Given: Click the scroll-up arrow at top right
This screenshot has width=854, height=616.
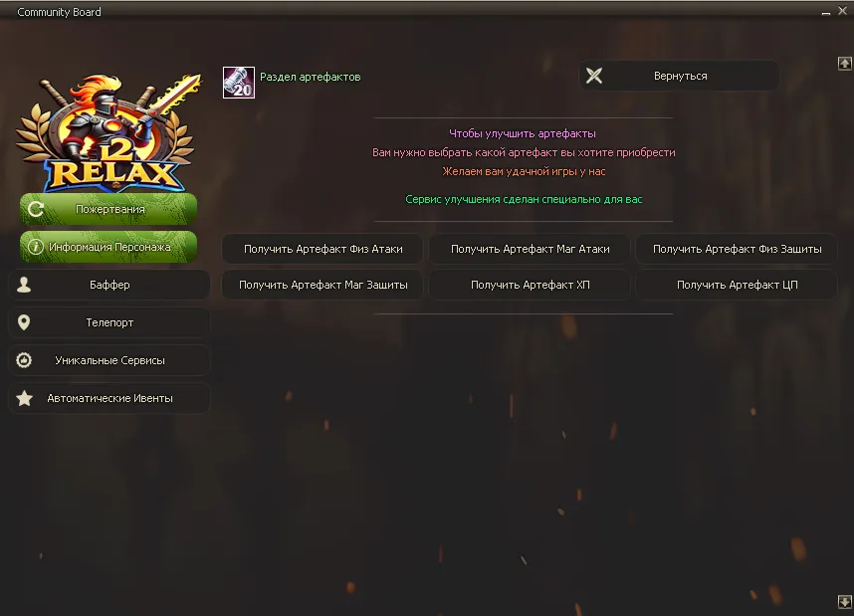Looking at the screenshot, I should pos(845,63).
